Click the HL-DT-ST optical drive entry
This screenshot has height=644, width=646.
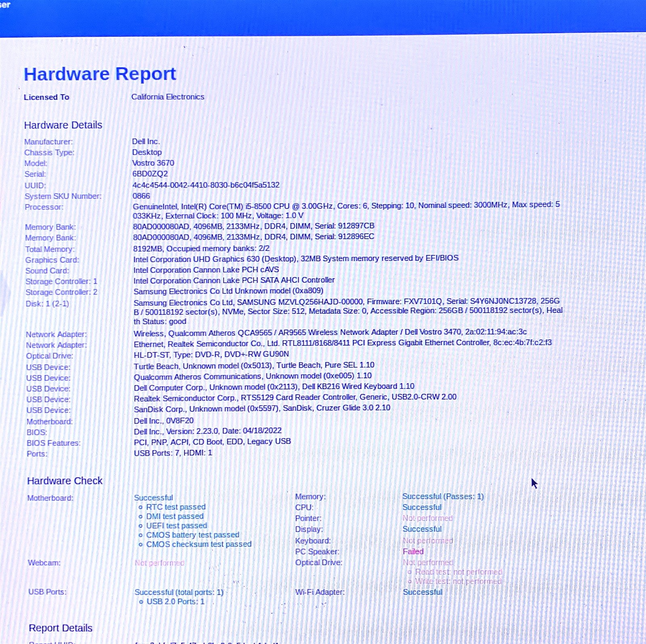click(211, 354)
